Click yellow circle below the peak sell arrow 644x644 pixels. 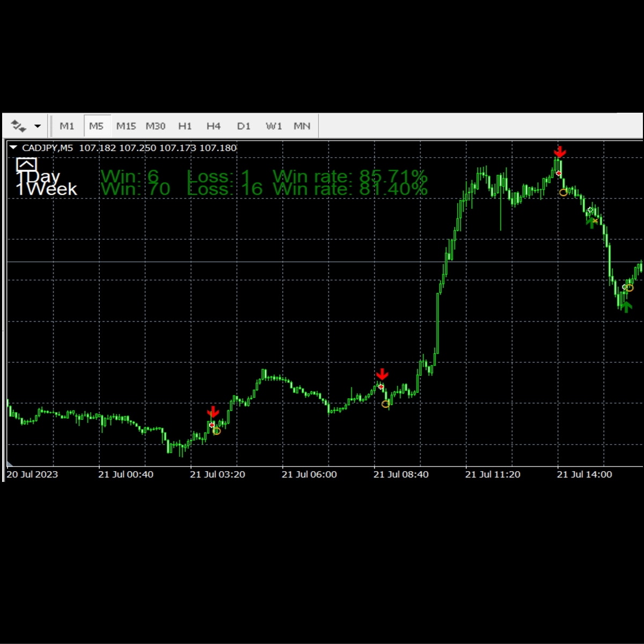pyautogui.click(x=563, y=192)
